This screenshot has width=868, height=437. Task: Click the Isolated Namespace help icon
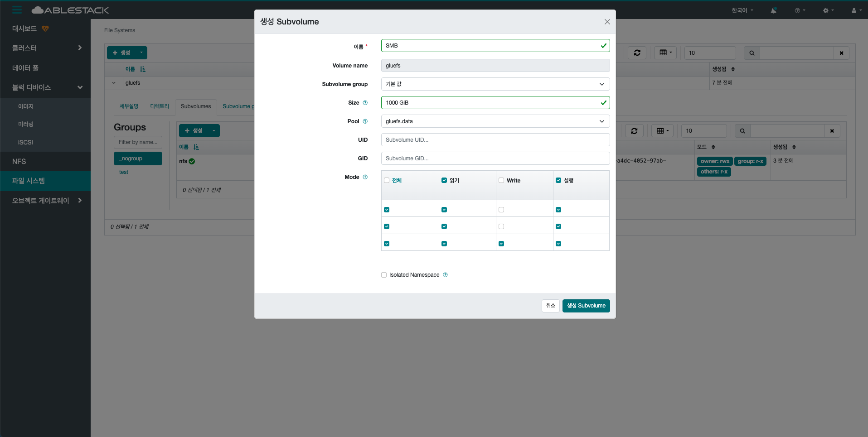coord(445,275)
